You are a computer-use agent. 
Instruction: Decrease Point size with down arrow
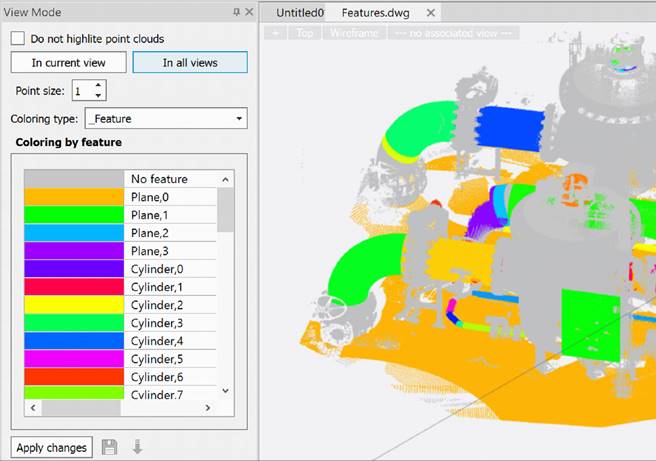98,95
